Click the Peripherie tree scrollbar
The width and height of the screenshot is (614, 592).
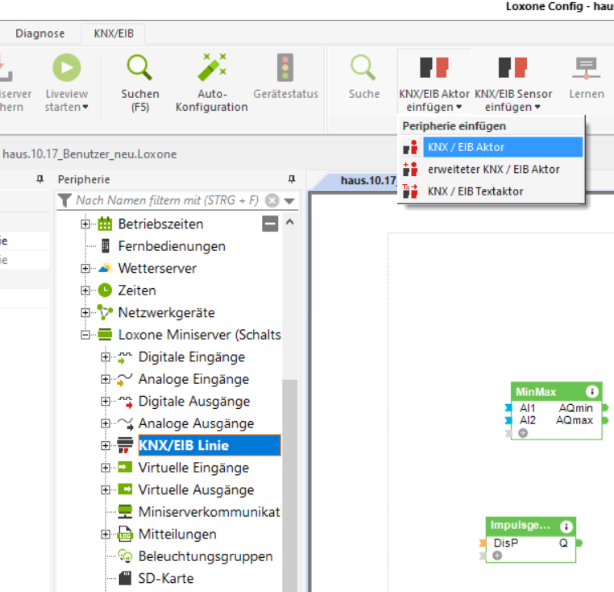click(x=290, y=486)
